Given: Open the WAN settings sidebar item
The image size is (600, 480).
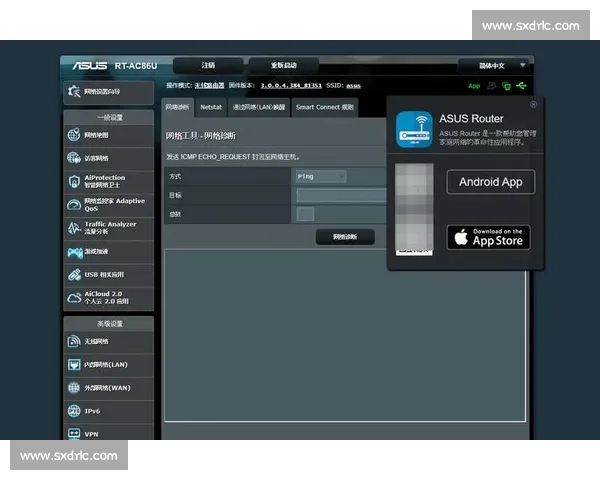Looking at the screenshot, I should (108, 387).
